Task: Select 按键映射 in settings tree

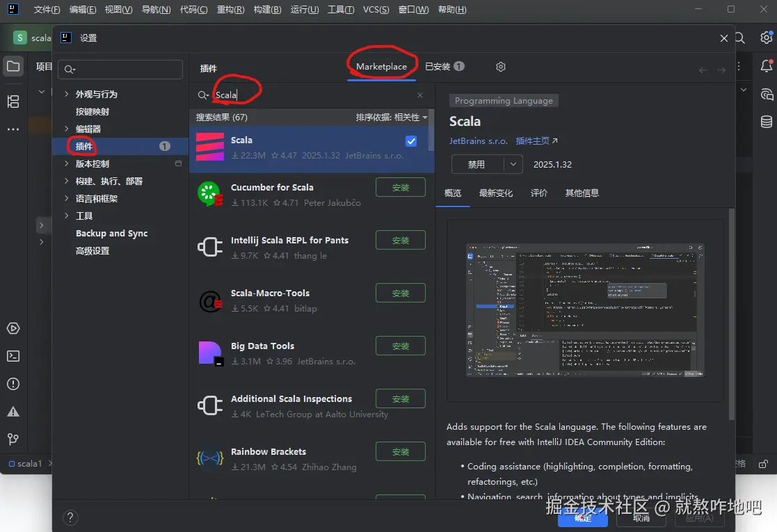Action: pyautogui.click(x=93, y=111)
